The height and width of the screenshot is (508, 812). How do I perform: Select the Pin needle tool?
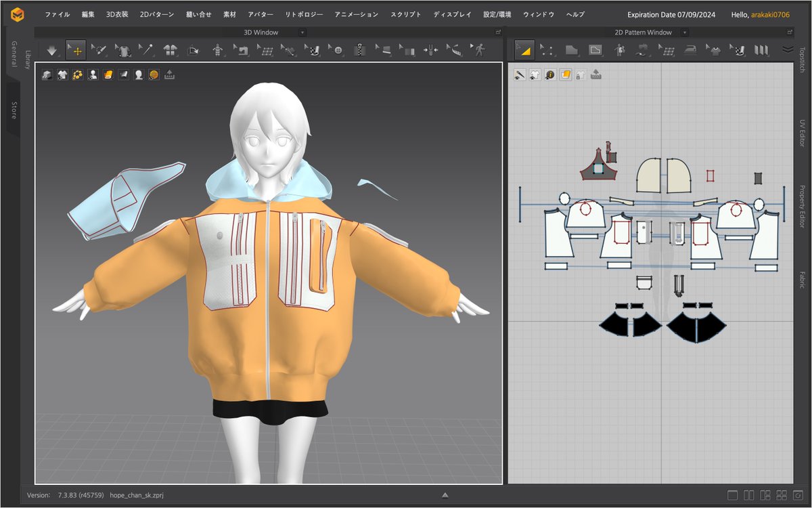[x=145, y=50]
